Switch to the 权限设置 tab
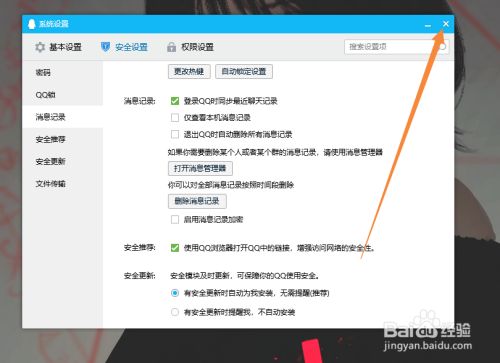Screen dimensions: 500x363 point(190,47)
